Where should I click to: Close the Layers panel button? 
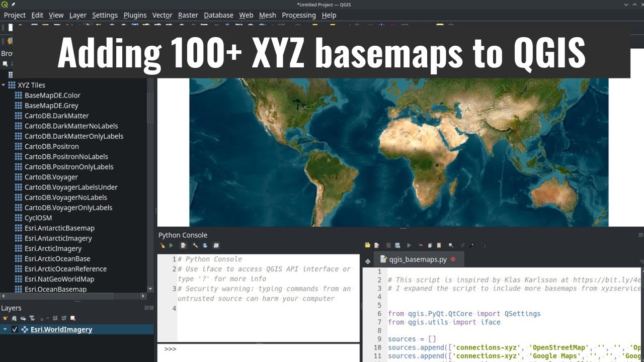pyautogui.click(x=151, y=308)
